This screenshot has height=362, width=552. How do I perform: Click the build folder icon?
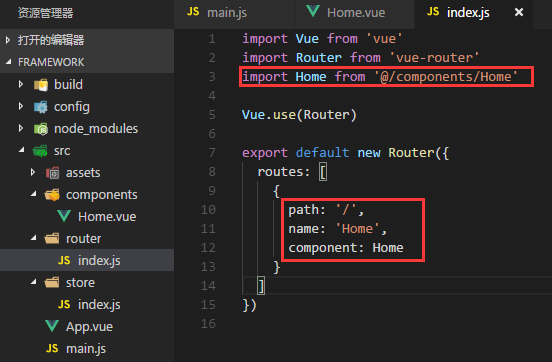[x=41, y=85]
